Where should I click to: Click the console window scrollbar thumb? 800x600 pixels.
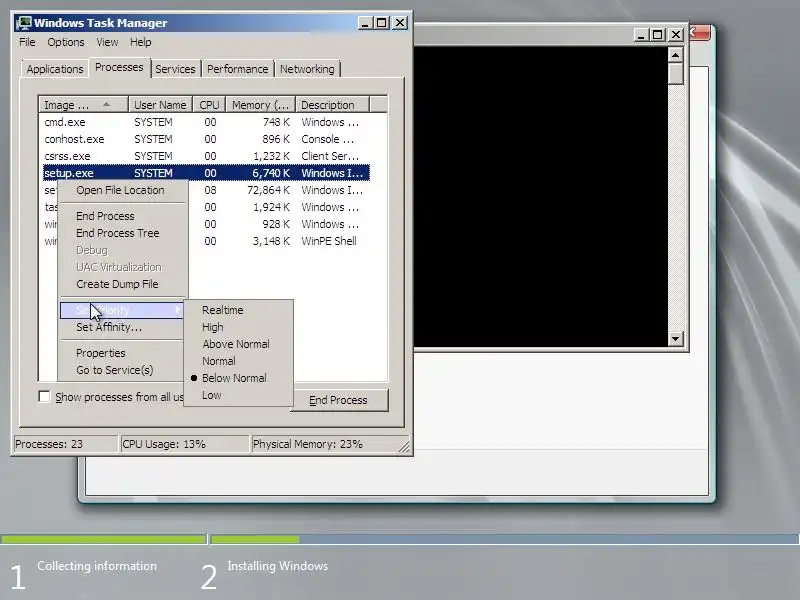tap(676, 74)
